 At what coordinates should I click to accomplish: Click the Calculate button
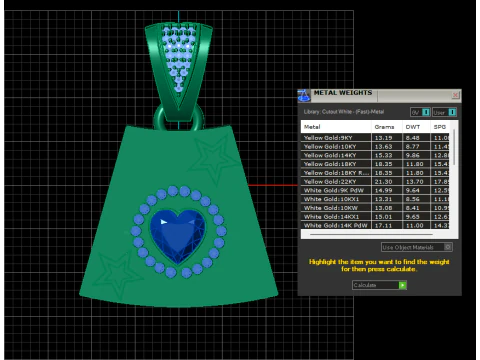tap(379, 285)
